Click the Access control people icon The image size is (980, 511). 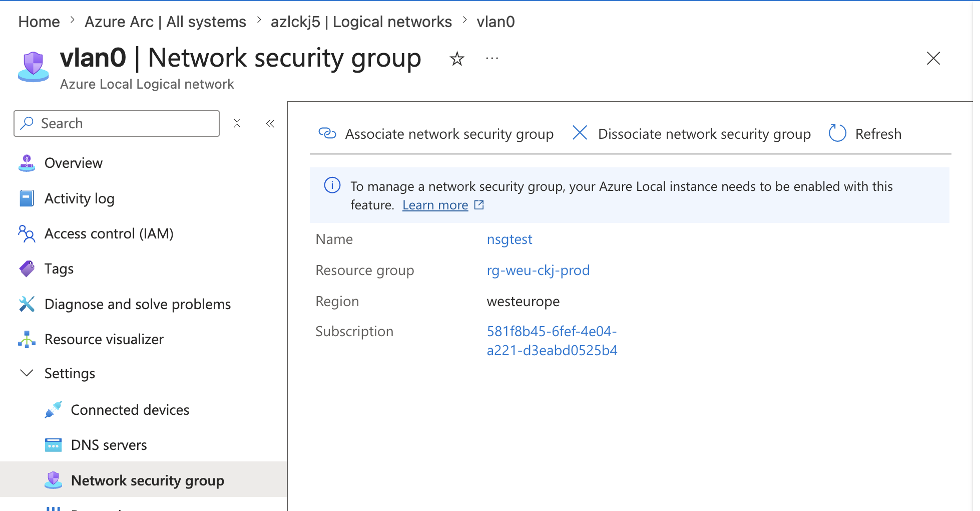coord(27,233)
